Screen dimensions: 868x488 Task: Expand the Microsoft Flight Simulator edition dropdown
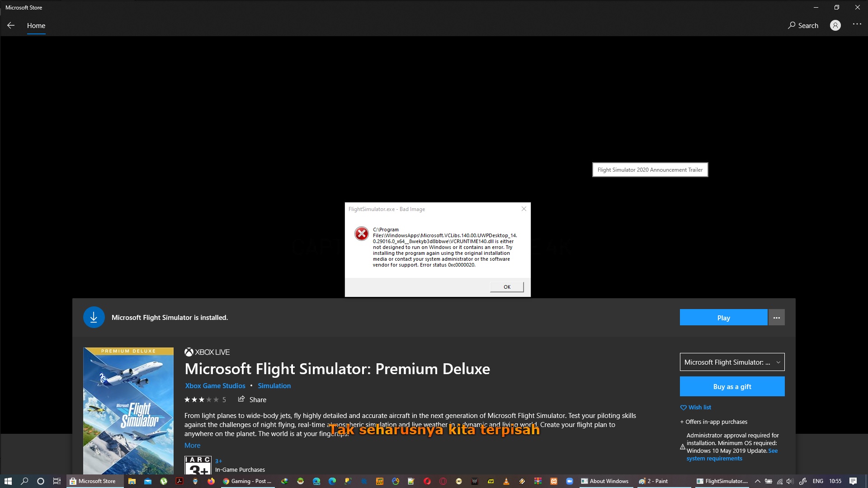[x=732, y=362]
